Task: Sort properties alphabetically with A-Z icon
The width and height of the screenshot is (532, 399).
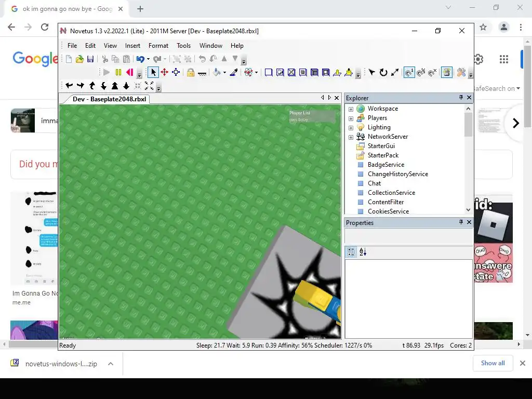Action: 363,252
